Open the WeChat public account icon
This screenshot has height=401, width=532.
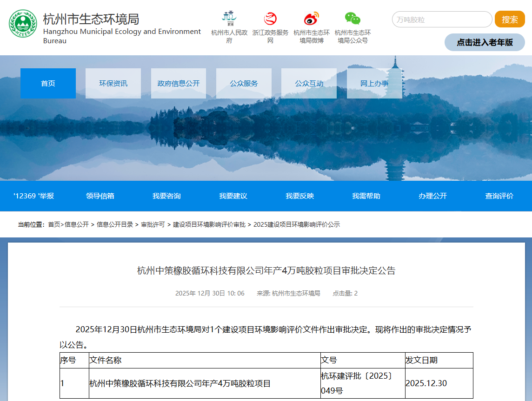click(x=352, y=19)
